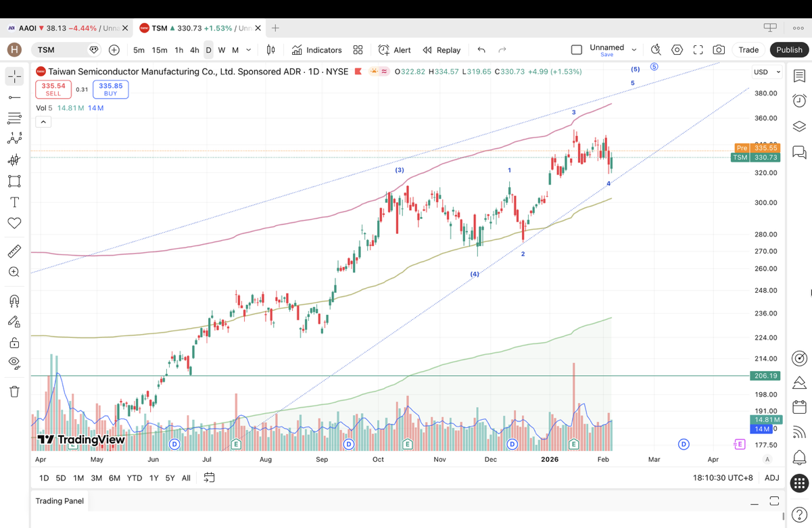Screen dimensions: 812x528
Task: Switch to the AAOI chart tab
Action: 64,28
